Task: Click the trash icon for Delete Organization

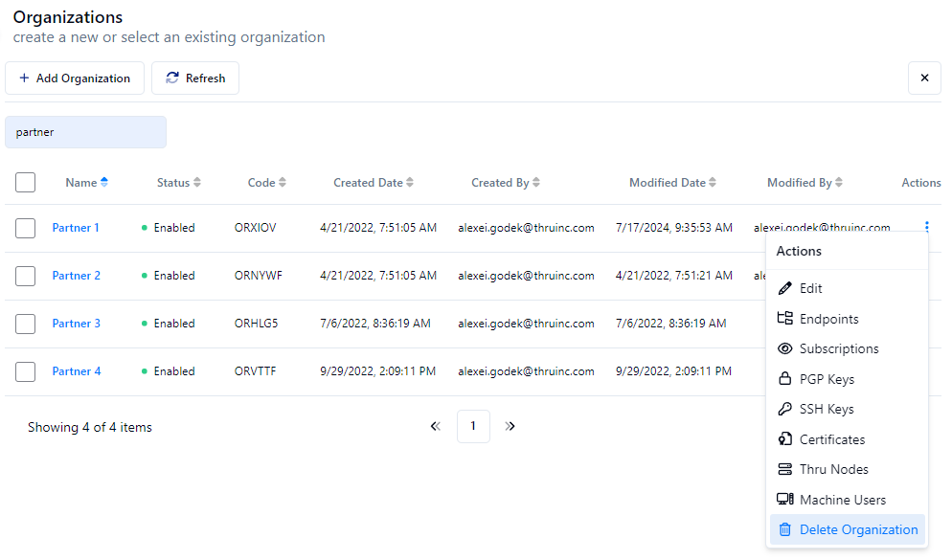Action: (785, 529)
